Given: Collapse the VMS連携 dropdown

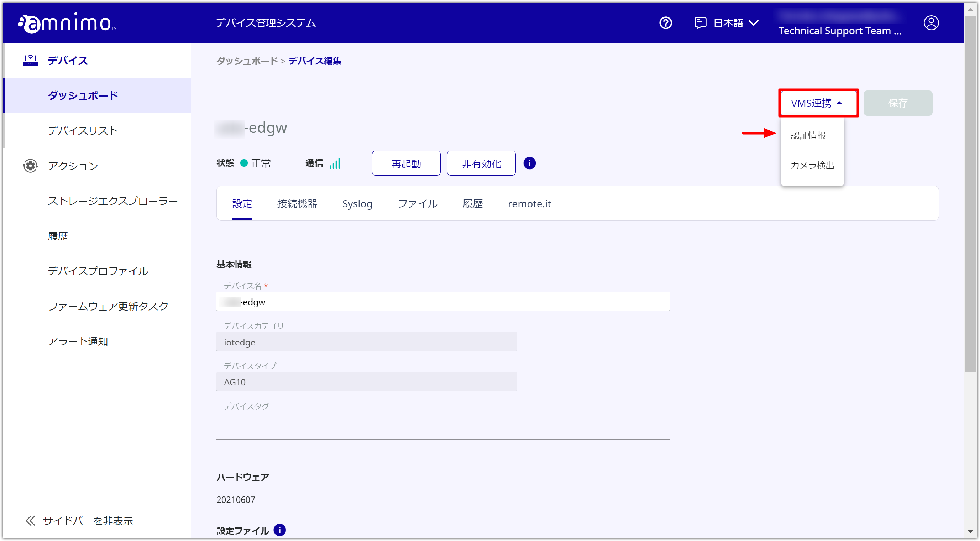Looking at the screenshot, I should 818,103.
